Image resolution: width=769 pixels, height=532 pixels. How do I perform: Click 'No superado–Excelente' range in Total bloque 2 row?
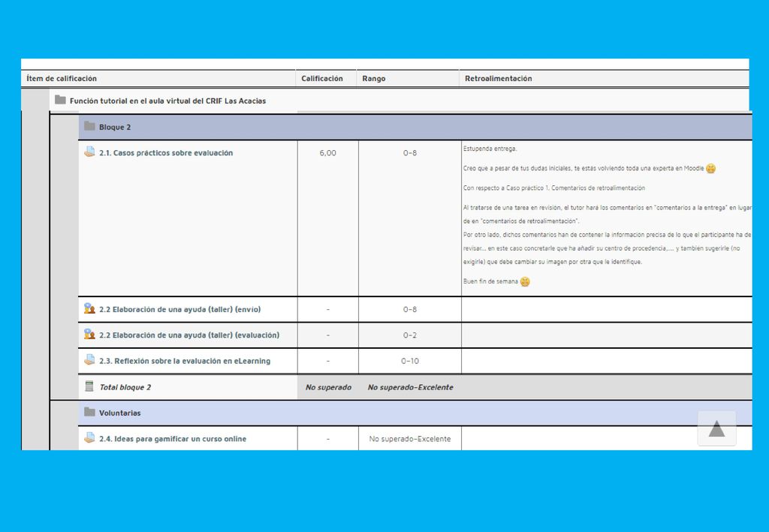411,387
